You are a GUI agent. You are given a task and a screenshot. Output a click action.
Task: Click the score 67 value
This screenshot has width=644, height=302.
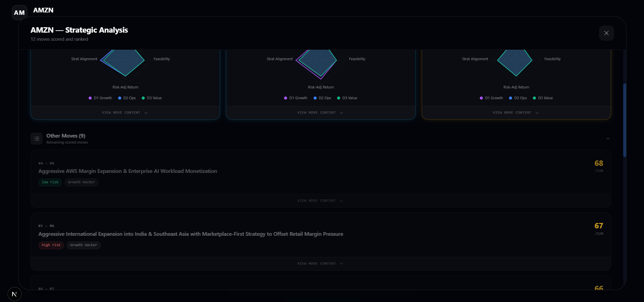[x=599, y=226]
